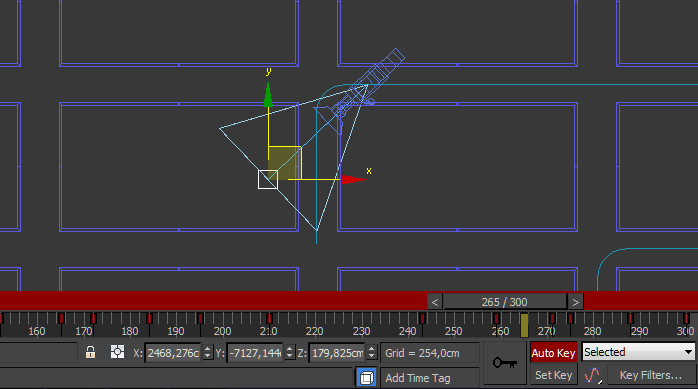
Task: Toggle Set Key animation mode
Action: coord(553,375)
